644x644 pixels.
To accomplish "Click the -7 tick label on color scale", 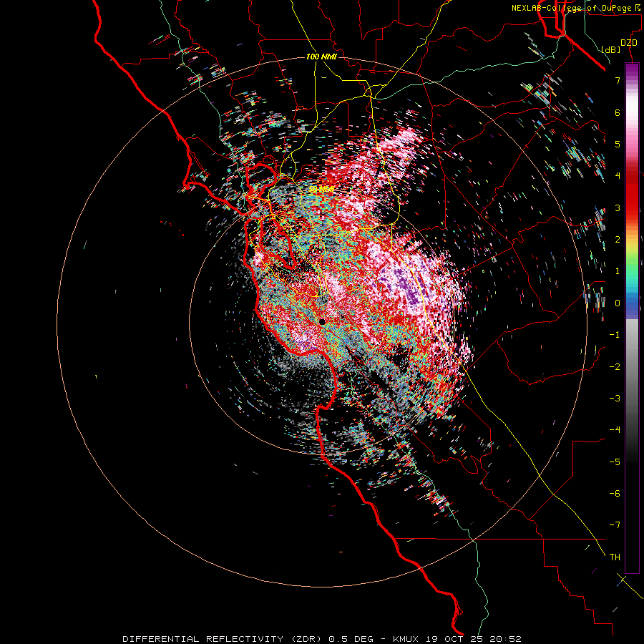I will 615,525.
